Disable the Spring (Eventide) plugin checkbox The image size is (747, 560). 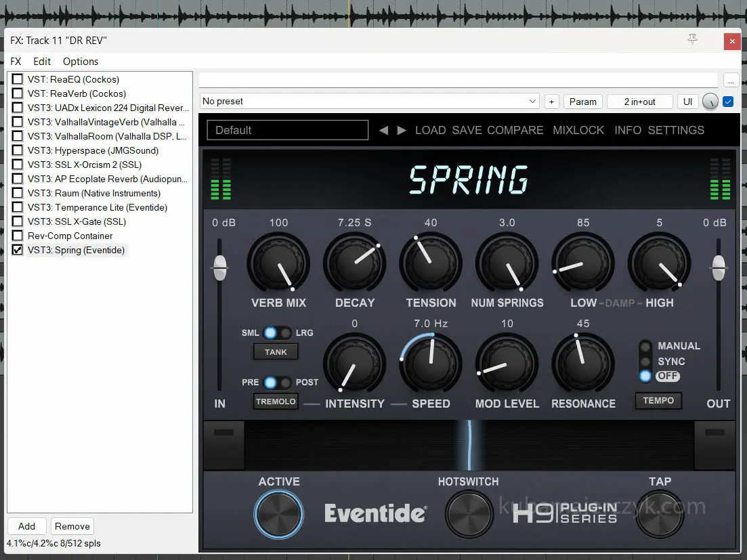coord(18,250)
